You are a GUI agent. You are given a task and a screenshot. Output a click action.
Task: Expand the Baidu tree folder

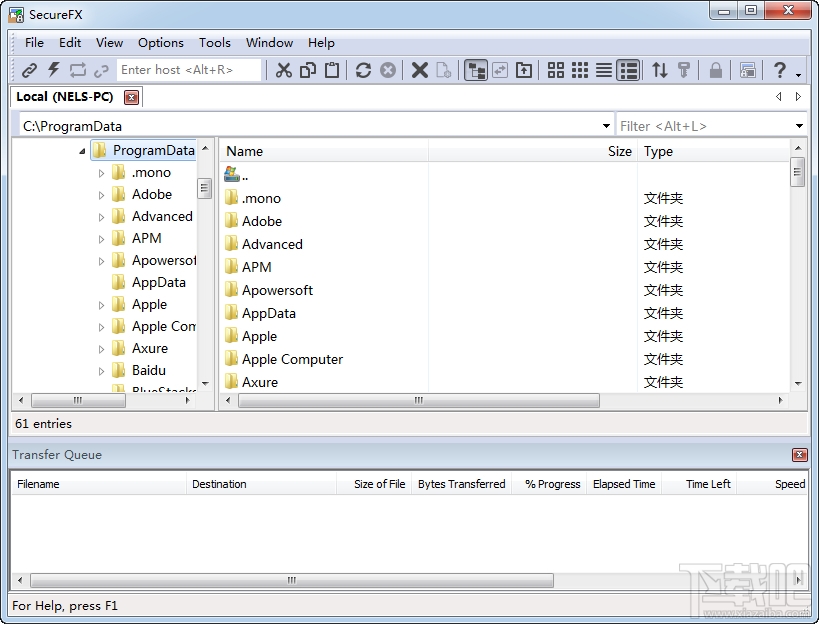coord(101,371)
